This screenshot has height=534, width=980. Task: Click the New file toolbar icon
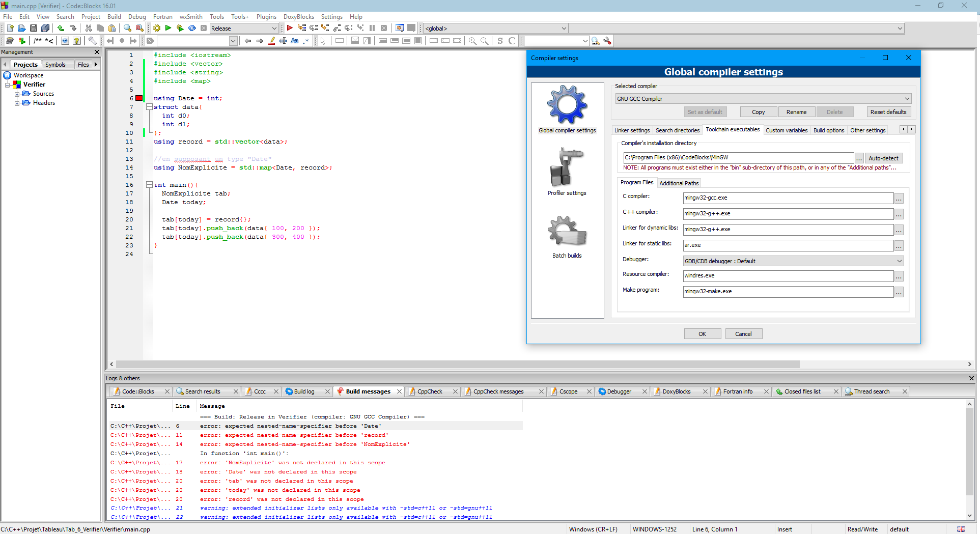point(10,28)
